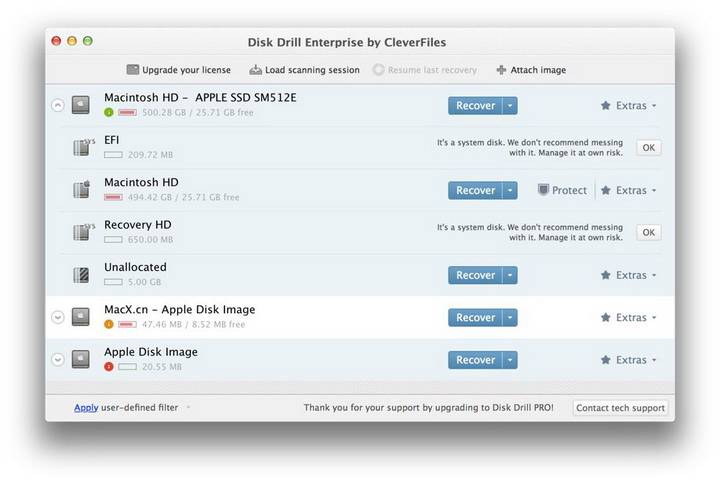The image size is (720, 484).
Task: Collapse the Macintosh HD APPLE SSD disk
Action: (x=57, y=105)
